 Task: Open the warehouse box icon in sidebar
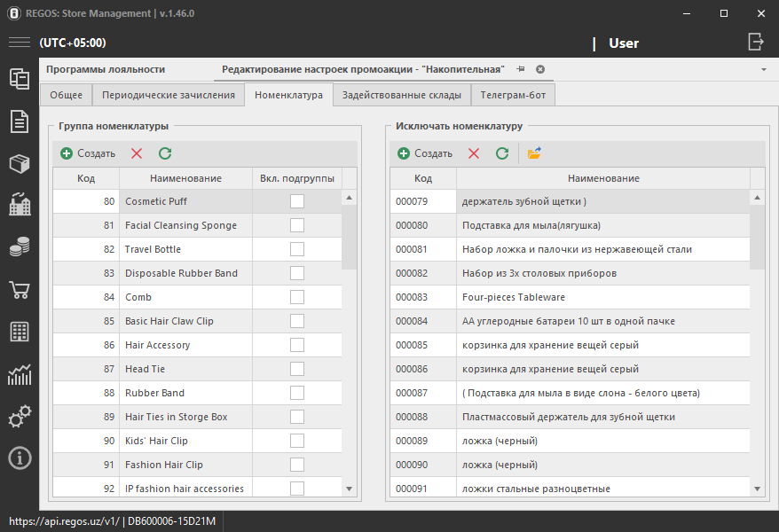pyautogui.click(x=20, y=164)
